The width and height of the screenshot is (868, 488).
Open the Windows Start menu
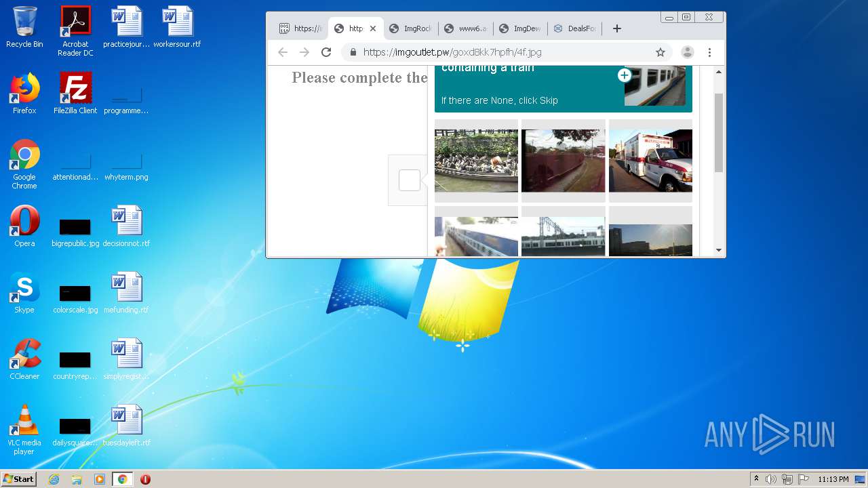[x=18, y=479]
